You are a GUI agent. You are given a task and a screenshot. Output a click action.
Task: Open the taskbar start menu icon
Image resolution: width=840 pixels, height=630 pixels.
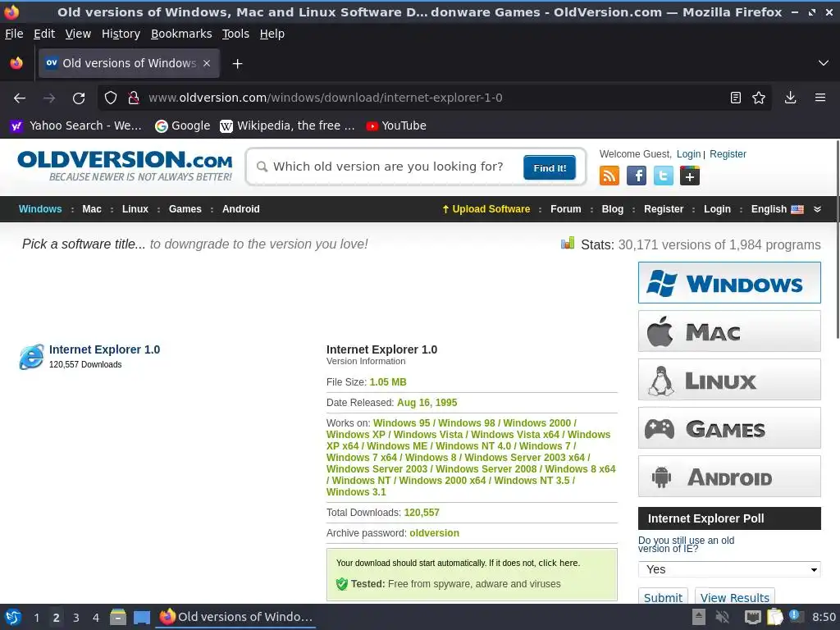point(13,617)
